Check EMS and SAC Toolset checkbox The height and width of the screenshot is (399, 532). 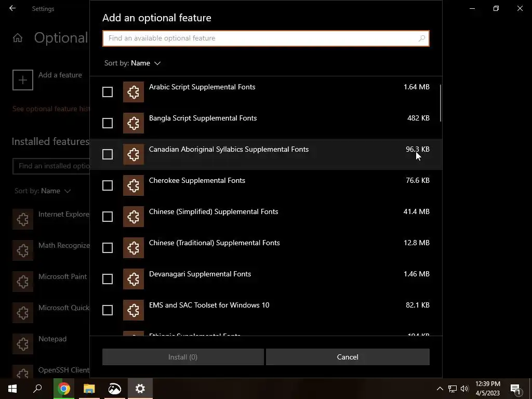[108, 310]
